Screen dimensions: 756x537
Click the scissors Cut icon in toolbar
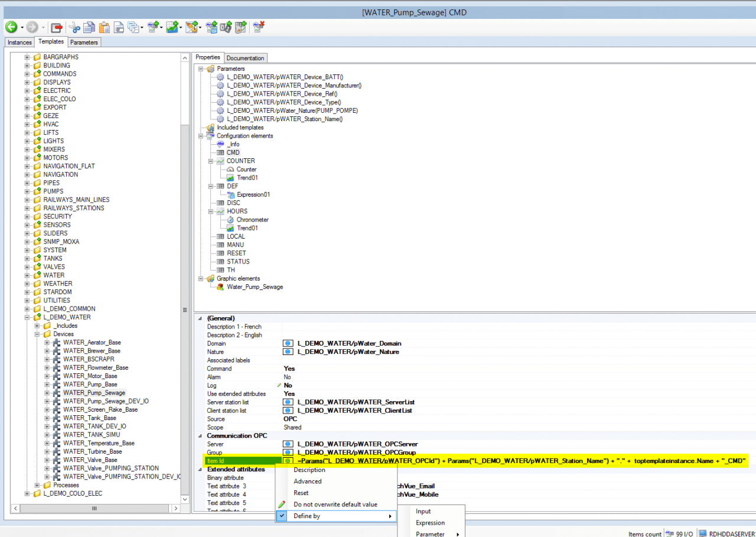74,27
